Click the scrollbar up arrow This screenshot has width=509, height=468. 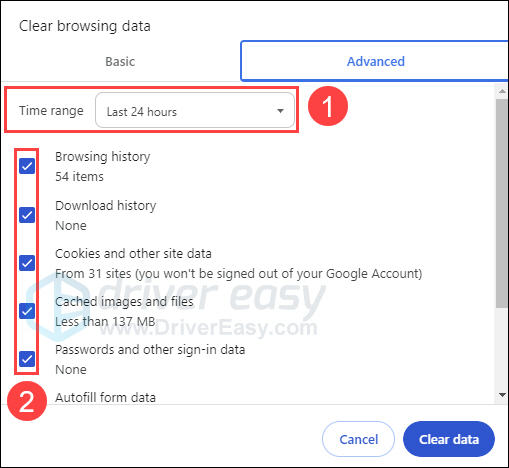(x=502, y=91)
